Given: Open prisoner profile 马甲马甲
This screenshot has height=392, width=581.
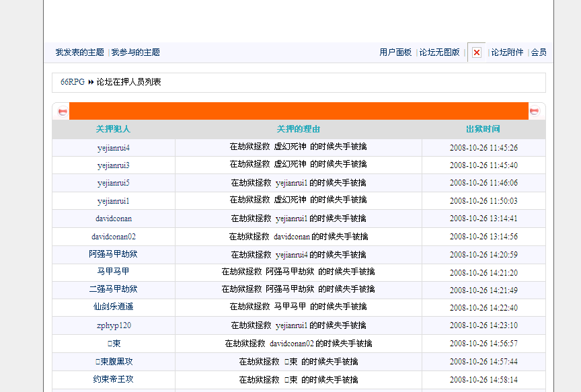Looking at the screenshot, I should tap(113, 271).
